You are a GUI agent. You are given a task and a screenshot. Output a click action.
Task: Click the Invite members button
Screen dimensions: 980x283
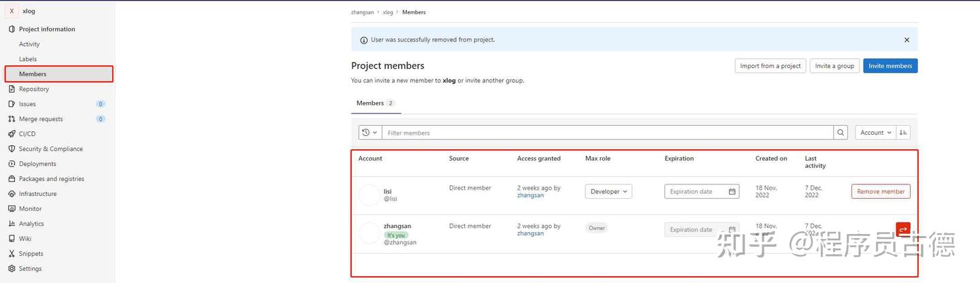890,66
